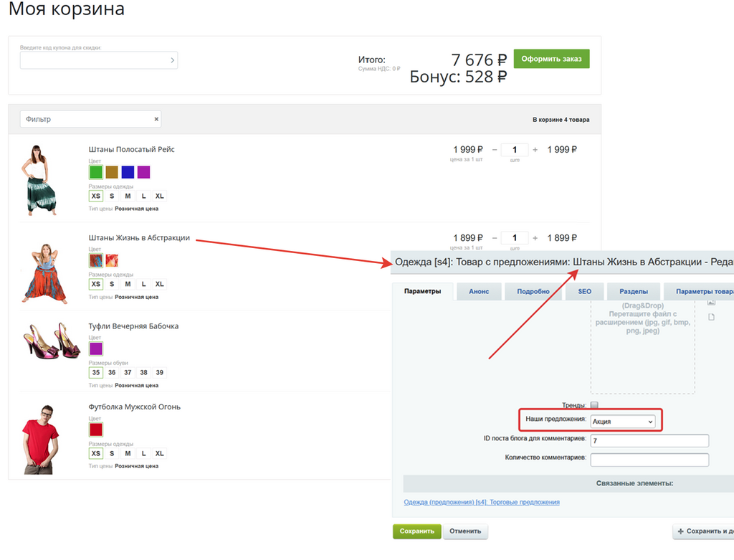Open the Одежда (предложения) Торговые предложения link
Viewport: 734px width, 560px height.
point(481,502)
